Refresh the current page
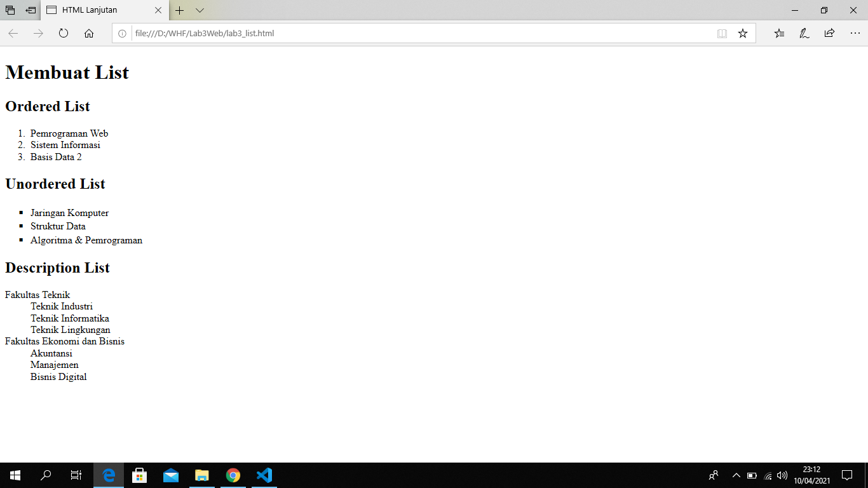Screen dimensions: 868x488 [x=64, y=34]
